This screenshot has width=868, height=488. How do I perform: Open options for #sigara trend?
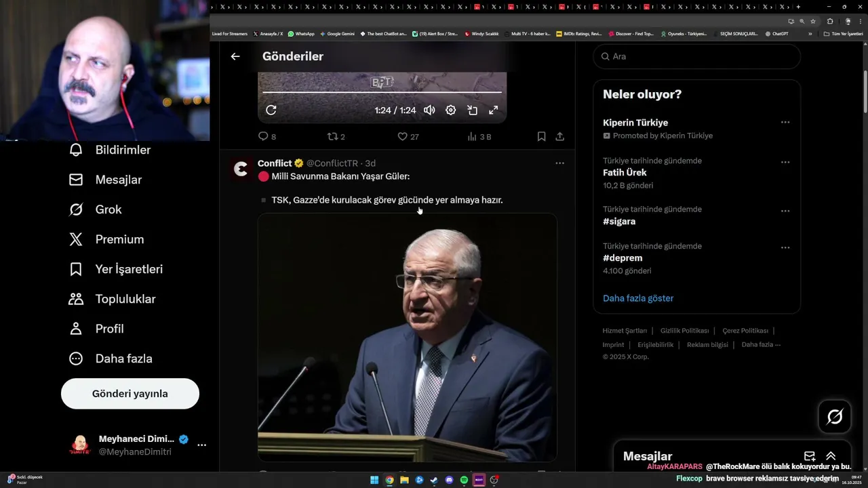(785, 211)
